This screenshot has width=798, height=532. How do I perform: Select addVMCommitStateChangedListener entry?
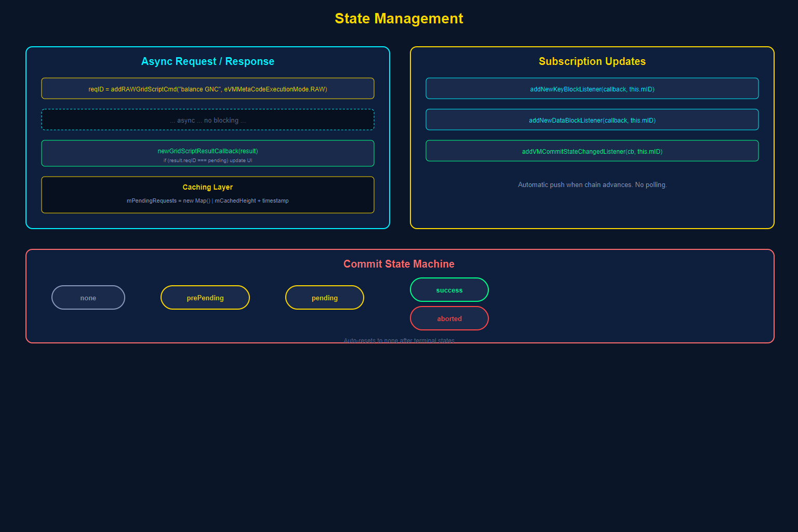(x=592, y=151)
